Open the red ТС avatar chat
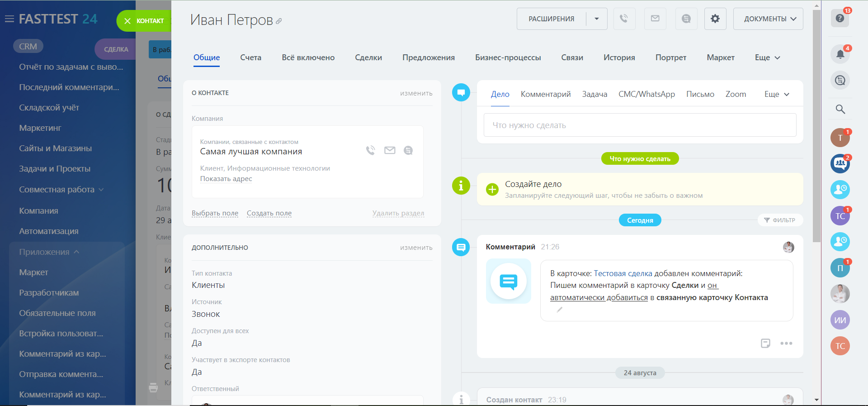 840,346
